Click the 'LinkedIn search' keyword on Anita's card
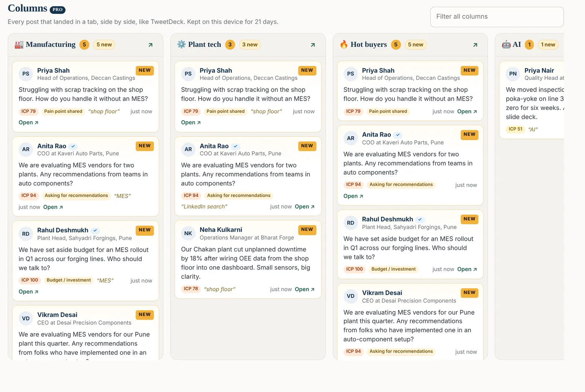585x392 pixels. (x=204, y=206)
